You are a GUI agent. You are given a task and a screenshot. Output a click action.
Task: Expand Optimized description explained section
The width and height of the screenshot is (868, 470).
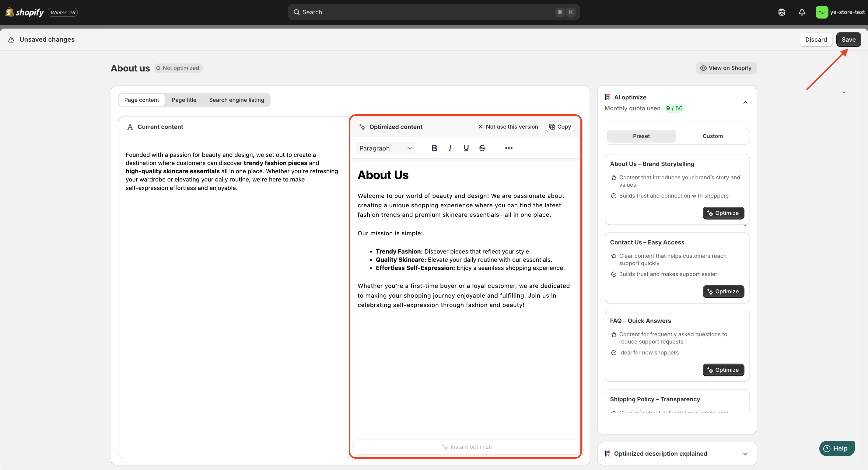click(x=745, y=454)
